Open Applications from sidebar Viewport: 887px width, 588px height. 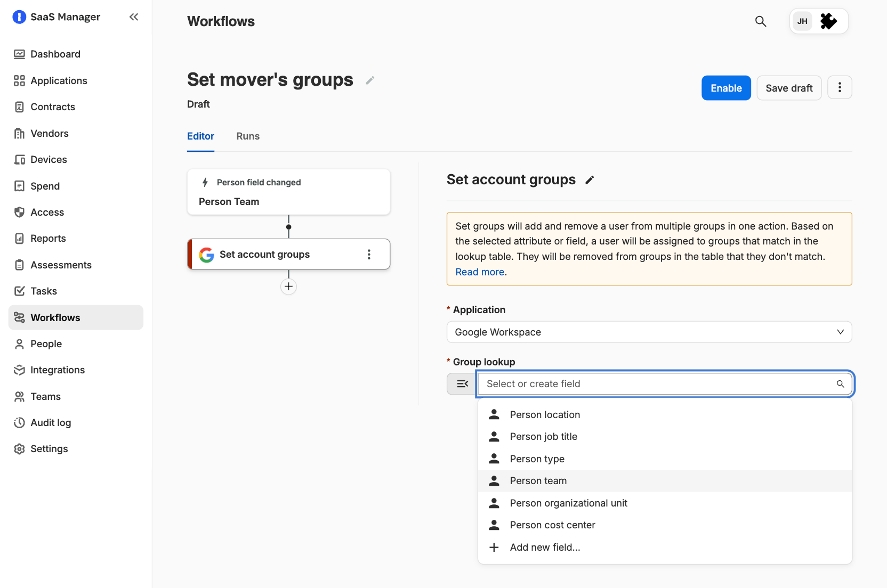click(76, 80)
